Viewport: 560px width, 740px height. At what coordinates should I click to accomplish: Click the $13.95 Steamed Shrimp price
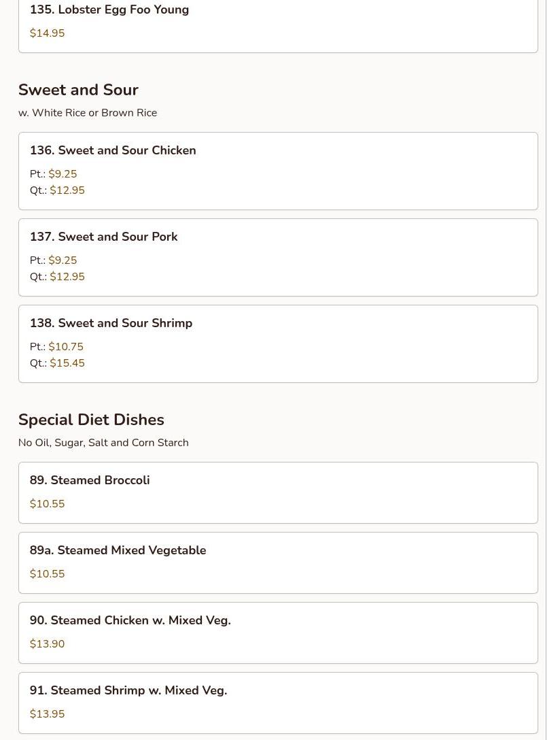[x=48, y=714]
